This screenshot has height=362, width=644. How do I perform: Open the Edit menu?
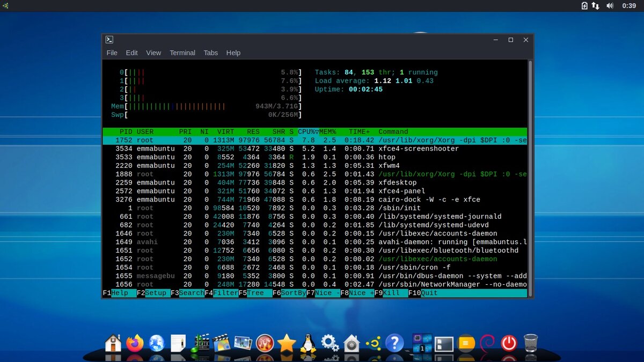131,53
